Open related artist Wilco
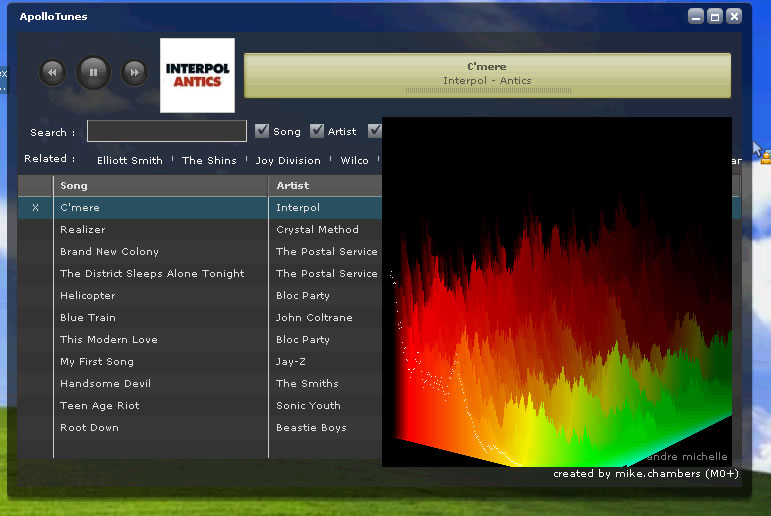Viewport: 771px width, 516px height. (x=355, y=160)
